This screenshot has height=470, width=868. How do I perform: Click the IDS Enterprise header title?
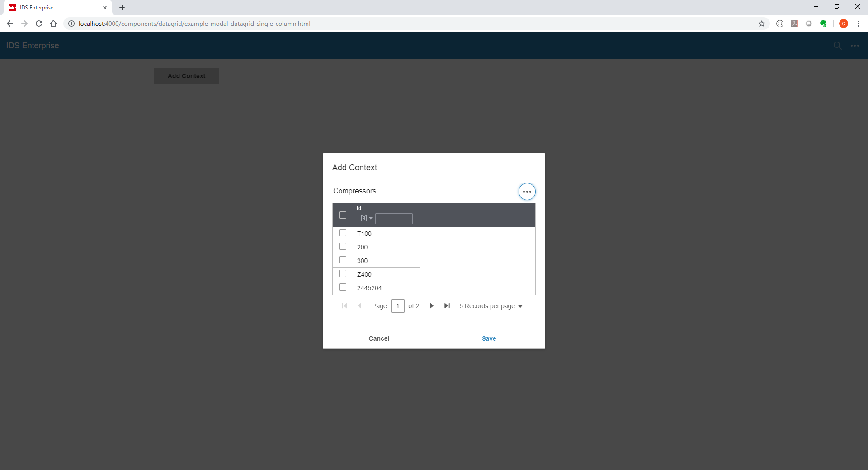coord(33,46)
